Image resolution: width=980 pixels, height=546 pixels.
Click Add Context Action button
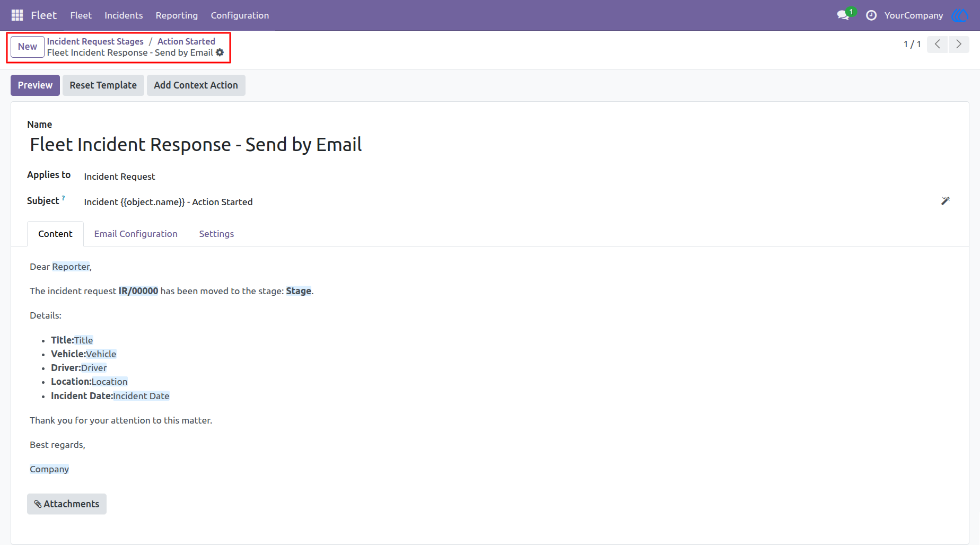tap(196, 85)
